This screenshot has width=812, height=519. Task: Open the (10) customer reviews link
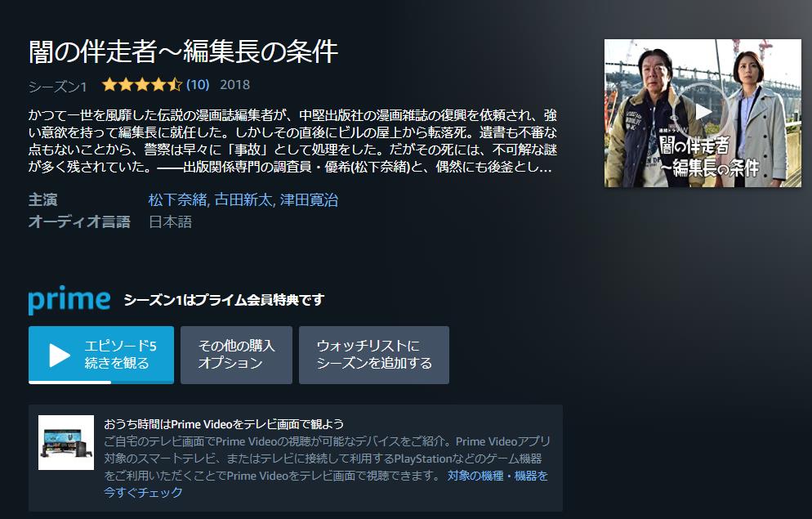pyautogui.click(x=198, y=85)
